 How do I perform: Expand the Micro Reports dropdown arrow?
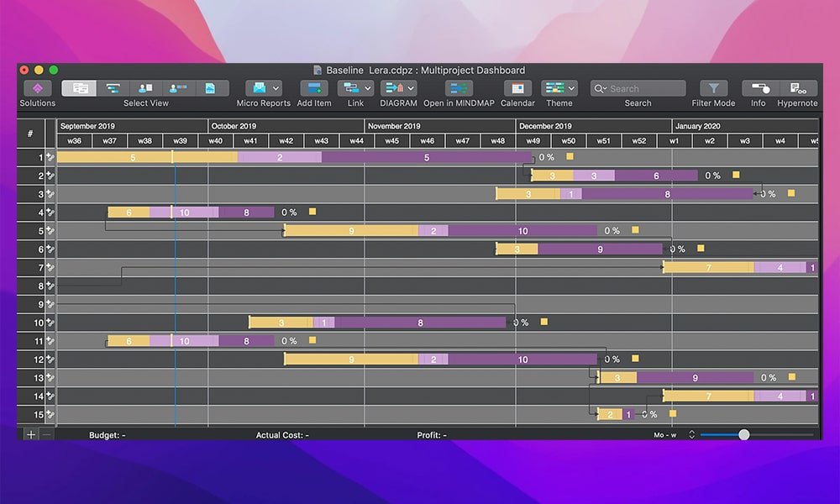click(x=276, y=88)
